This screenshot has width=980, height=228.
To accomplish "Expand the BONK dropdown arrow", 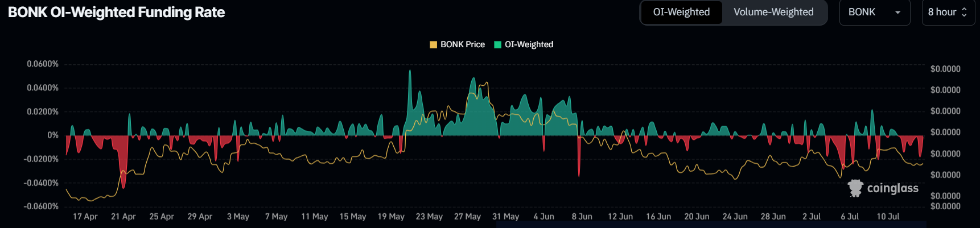I will pyautogui.click(x=898, y=13).
